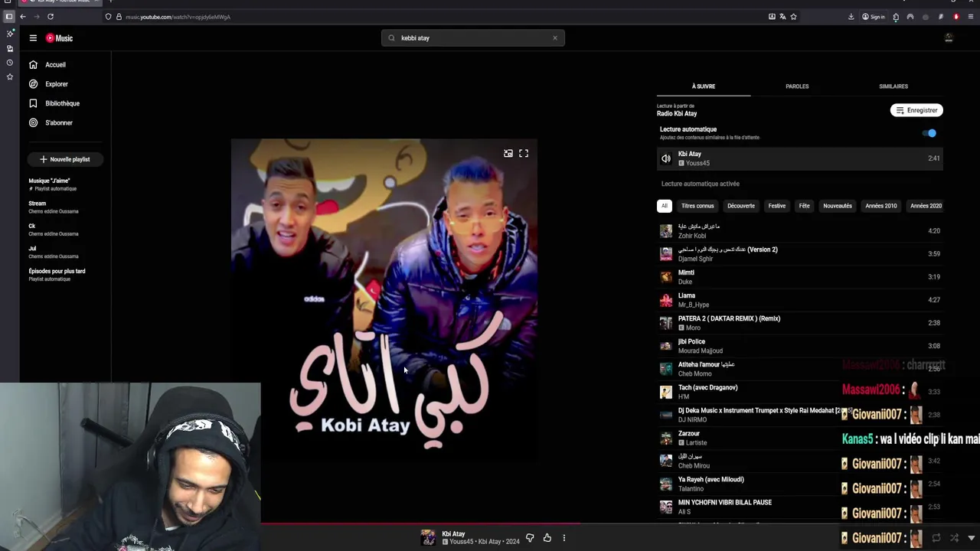Click the player bar album thumbnail
This screenshot has height=551, width=980.
428,537
